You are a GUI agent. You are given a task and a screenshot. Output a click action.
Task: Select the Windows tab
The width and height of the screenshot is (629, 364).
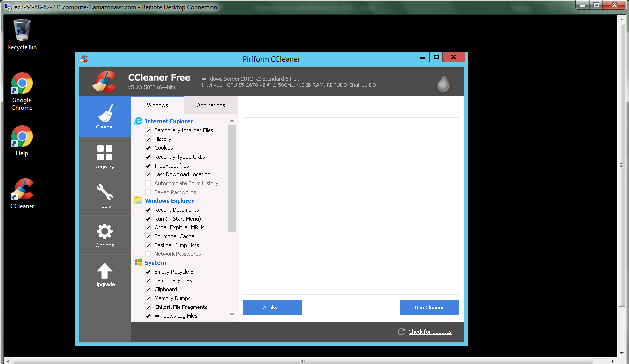[157, 105]
